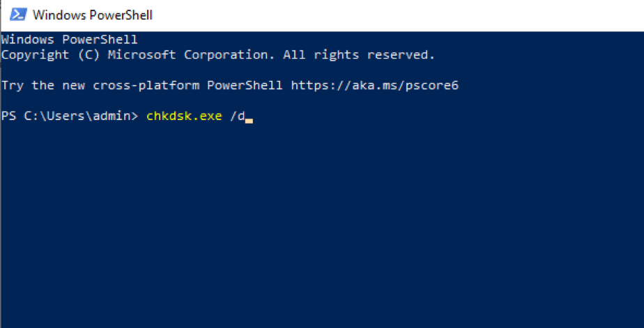Click the Copyright word in the banner
The height and width of the screenshot is (328, 644).
point(36,55)
